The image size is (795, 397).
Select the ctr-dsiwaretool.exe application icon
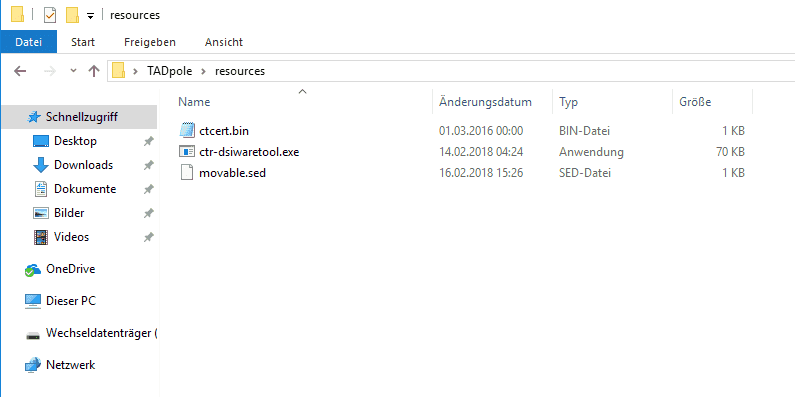tap(187, 152)
